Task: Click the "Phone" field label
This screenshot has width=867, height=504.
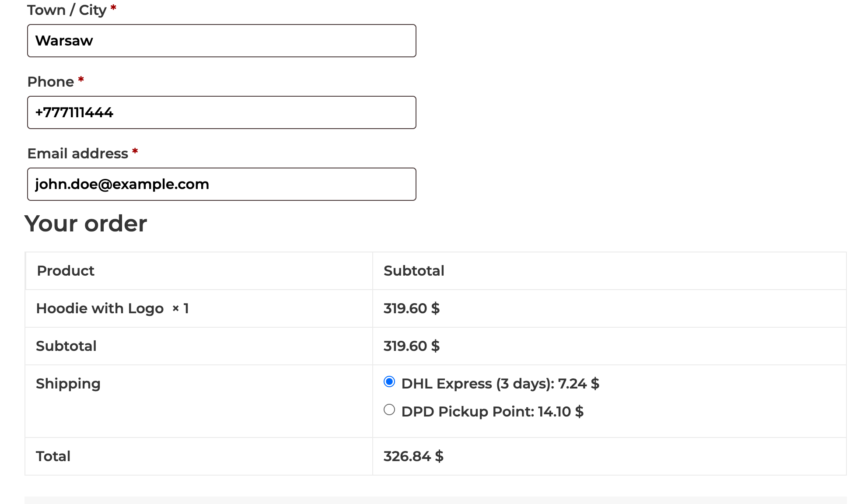Action: pyautogui.click(x=50, y=82)
